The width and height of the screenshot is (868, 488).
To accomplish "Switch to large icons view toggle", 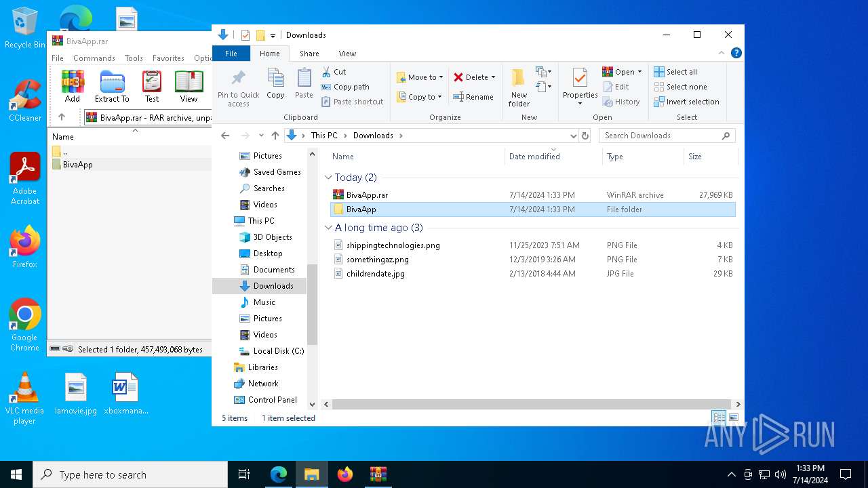I will point(733,418).
